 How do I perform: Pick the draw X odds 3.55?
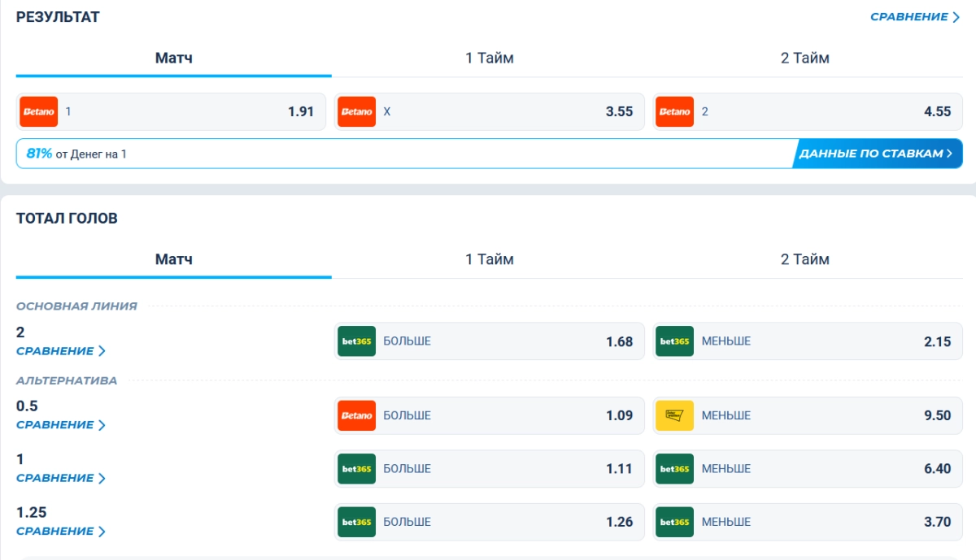click(490, 112)
